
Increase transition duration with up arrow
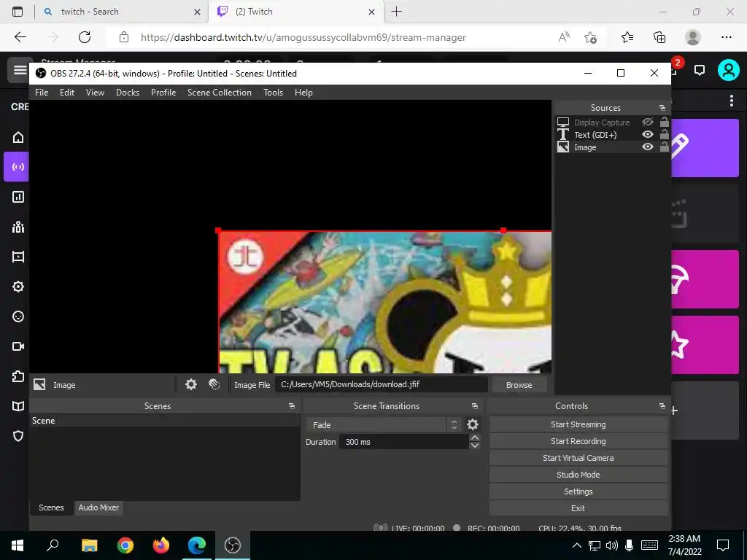(x=474, y=437)
